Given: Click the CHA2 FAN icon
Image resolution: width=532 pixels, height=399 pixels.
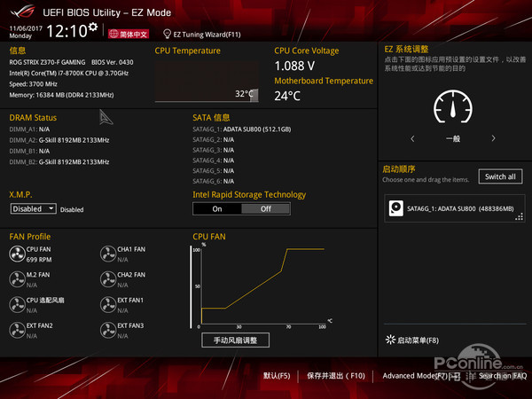Looking at the screenshot, I should (108, 279).
